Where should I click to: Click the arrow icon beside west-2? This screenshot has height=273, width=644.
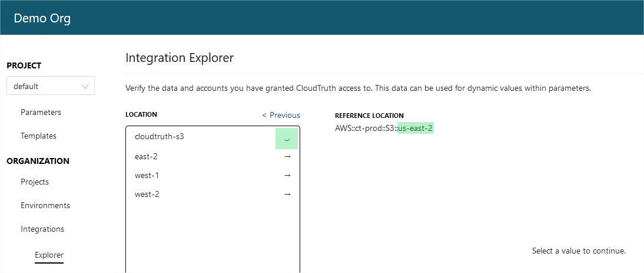point(287,195)
